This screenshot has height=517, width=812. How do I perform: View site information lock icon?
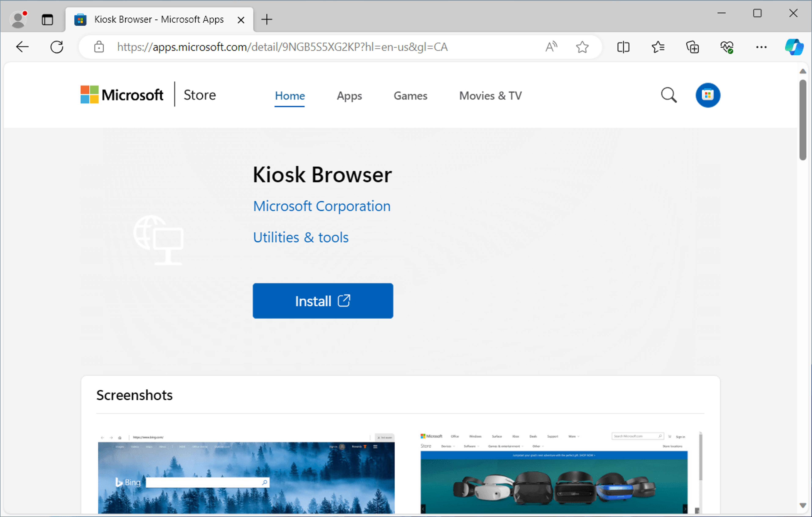pyautogui.click(x=99, y=47)
